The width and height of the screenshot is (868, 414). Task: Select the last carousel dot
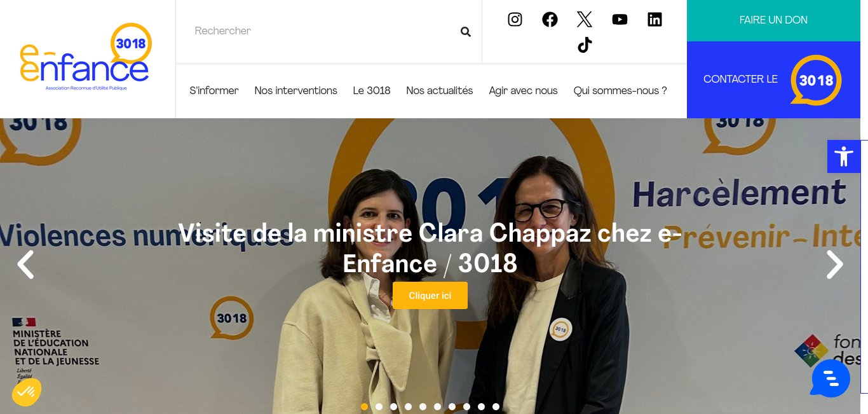tap(496, 406)
